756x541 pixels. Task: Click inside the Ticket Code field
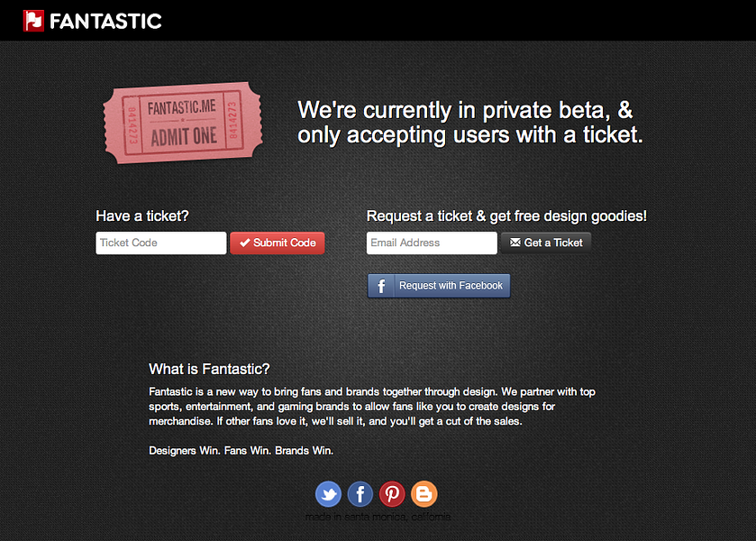pyautogui.click(x=160, y=243)
